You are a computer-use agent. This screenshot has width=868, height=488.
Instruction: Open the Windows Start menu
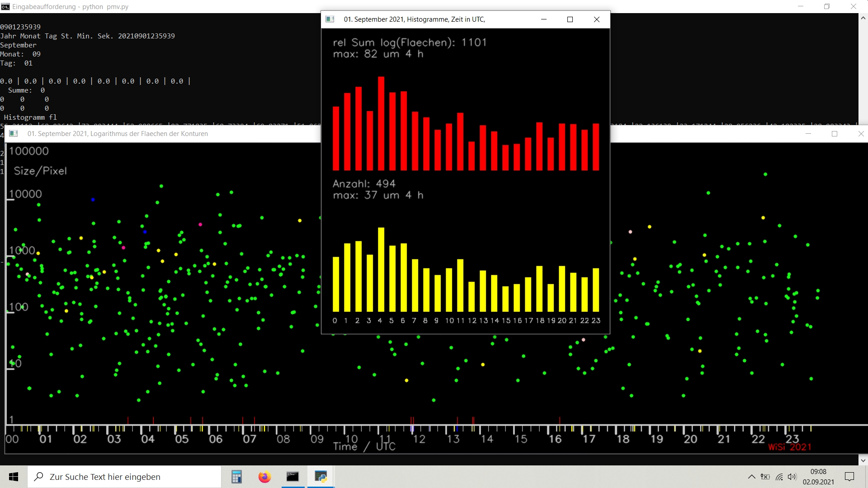pos(14,477)
